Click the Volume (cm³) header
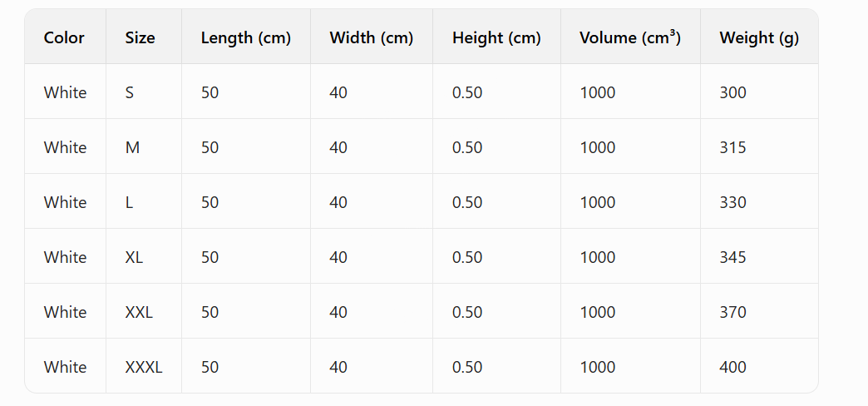The height and width of the screenshot is (406, 868). (x=630, y=37)
